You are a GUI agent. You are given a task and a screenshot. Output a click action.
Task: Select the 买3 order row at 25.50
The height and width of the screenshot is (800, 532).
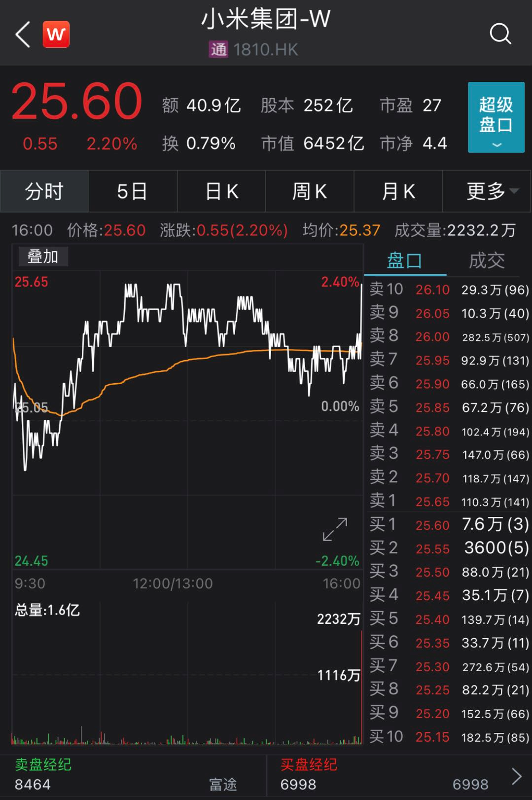click(x=449, y=572)
